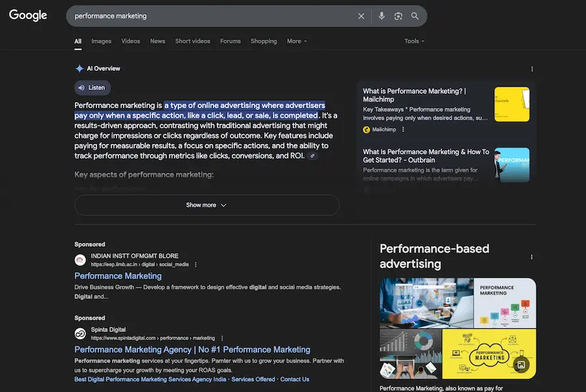Screen dimensions: 586x392
Task: Click the 'Key aspects of performance marketing:' heading
Action: pyautogui.click(x=144, y=175)
